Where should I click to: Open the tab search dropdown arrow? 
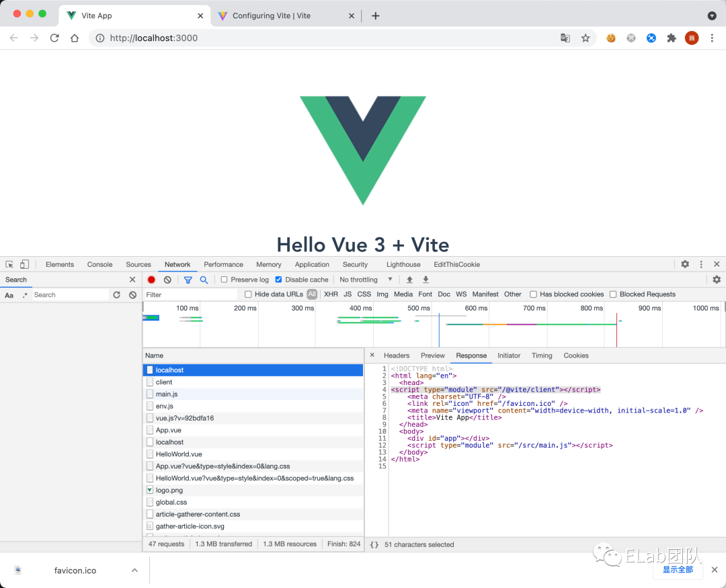(712, 15)
